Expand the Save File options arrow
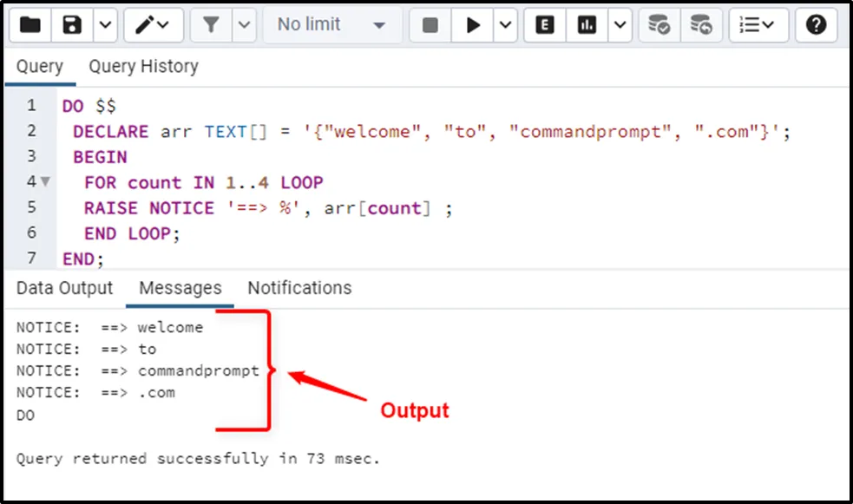 [x=105, y=25]
